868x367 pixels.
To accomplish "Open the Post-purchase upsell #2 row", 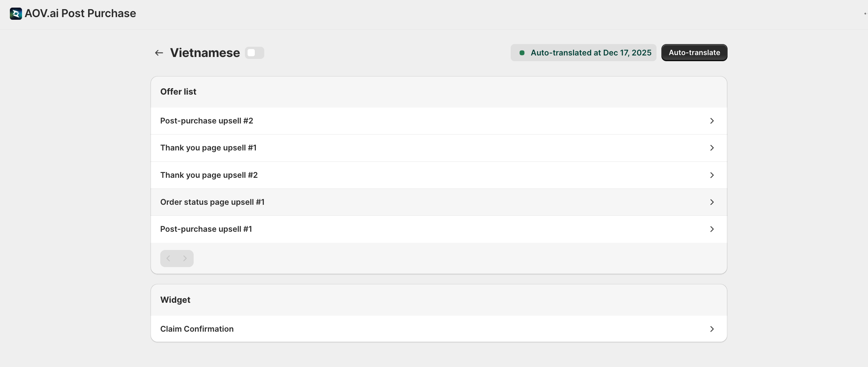I will [439, 121].
